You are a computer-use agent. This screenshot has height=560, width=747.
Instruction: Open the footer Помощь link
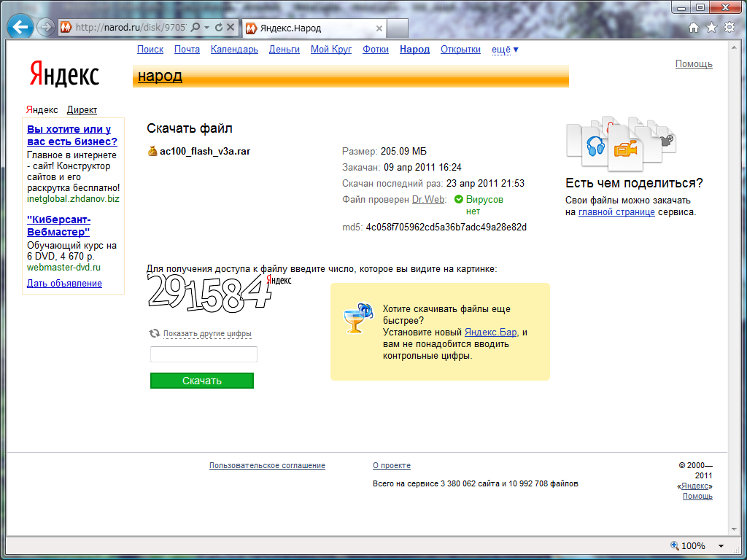(x=697, y=496)
